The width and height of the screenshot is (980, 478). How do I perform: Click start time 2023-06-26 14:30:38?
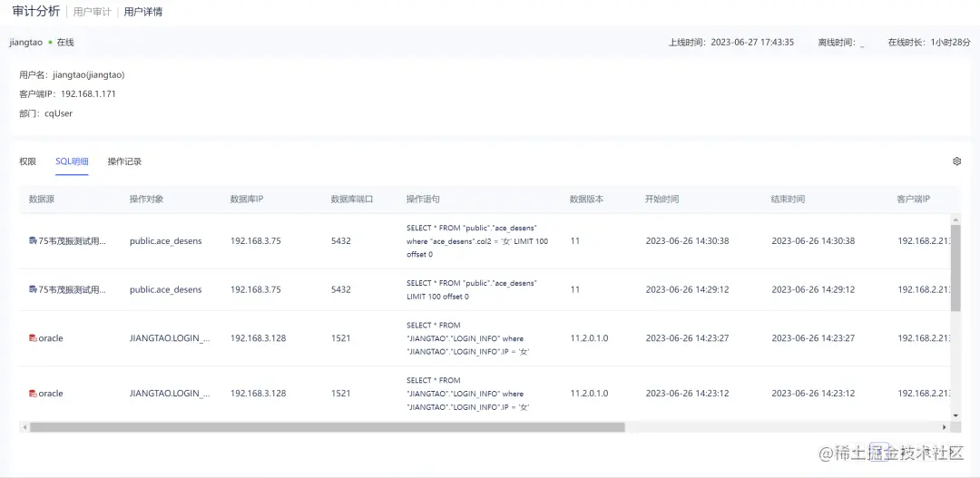coord(688,241)
